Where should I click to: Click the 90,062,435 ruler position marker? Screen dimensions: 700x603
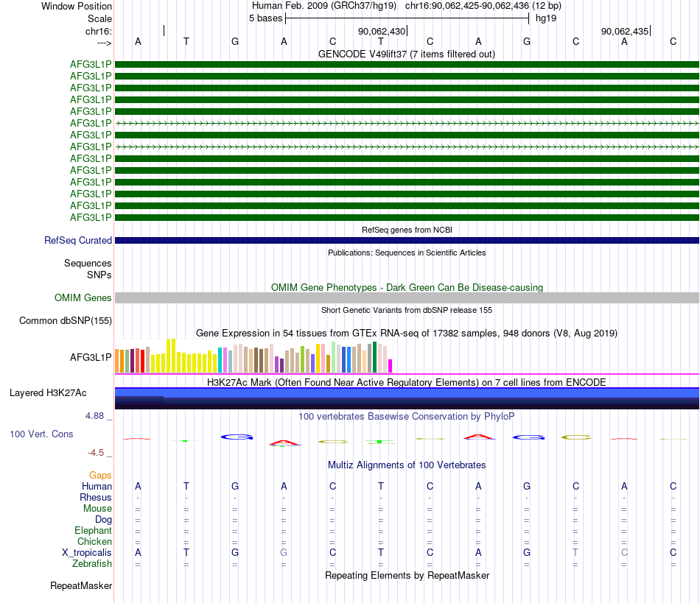[x=625, y=31]
